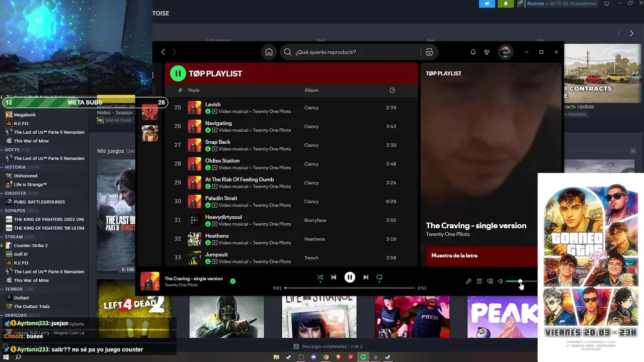Open the PEAK game cover in Steam
The height and width of the screenshot is (362, 644).
pyautogui.click(x=502, y=317)
